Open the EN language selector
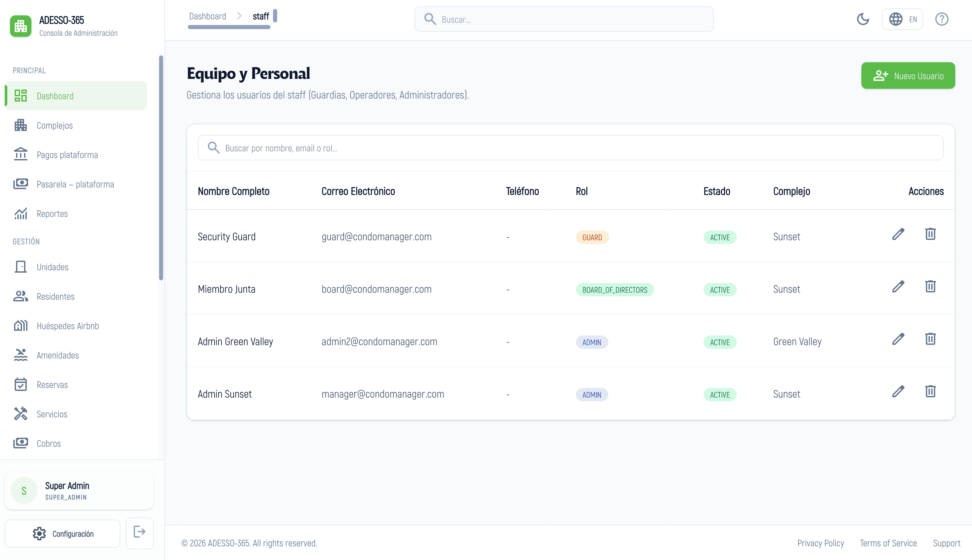The height and width of the screenshot is (560, 972). point(902,19)
